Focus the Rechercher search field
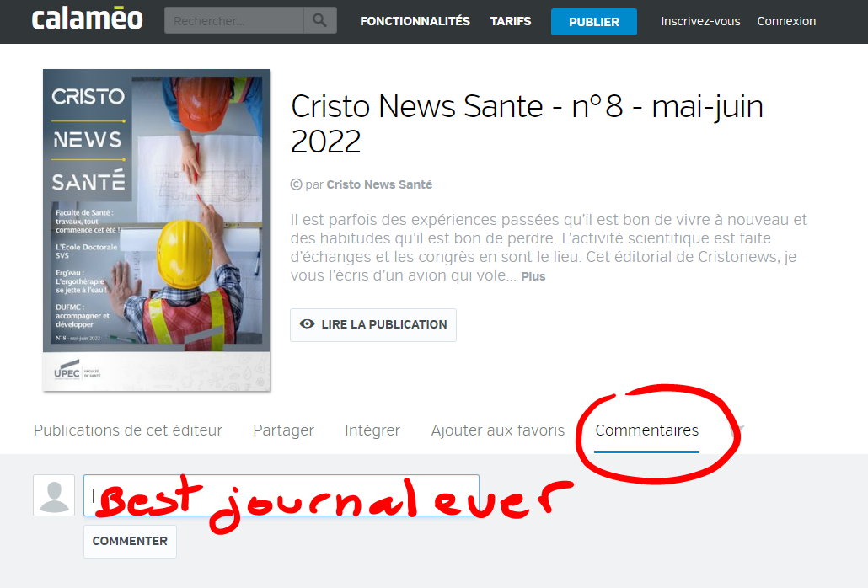The width and height of the screenshot is (868, 588). click(x=233, y=20)
